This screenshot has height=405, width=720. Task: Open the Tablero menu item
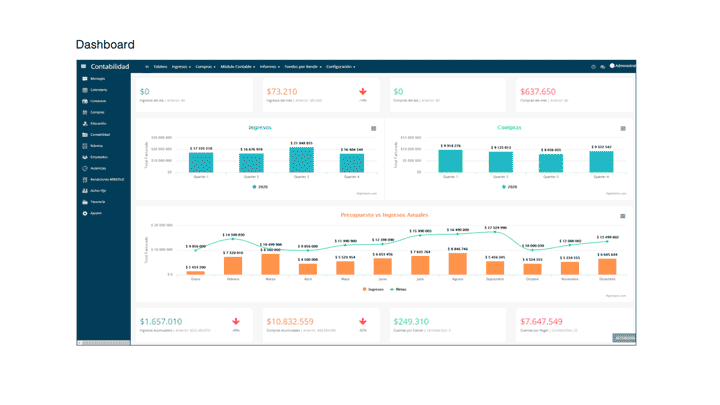pos(160,67)
